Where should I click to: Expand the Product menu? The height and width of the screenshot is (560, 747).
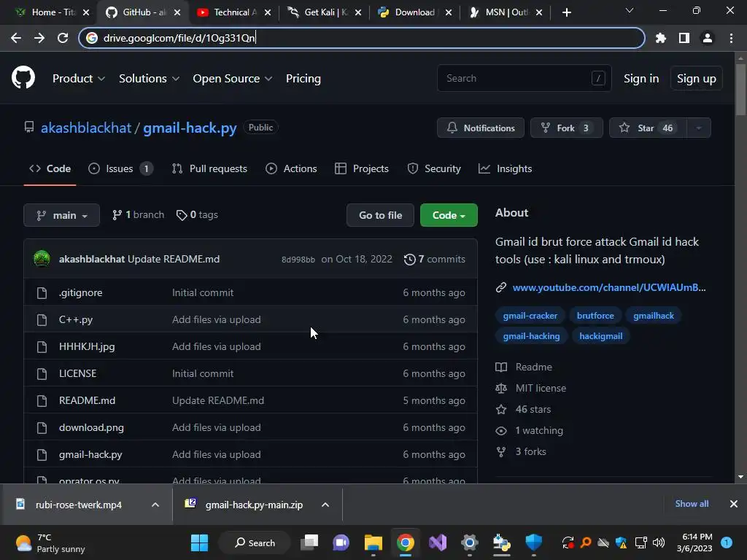79,79
